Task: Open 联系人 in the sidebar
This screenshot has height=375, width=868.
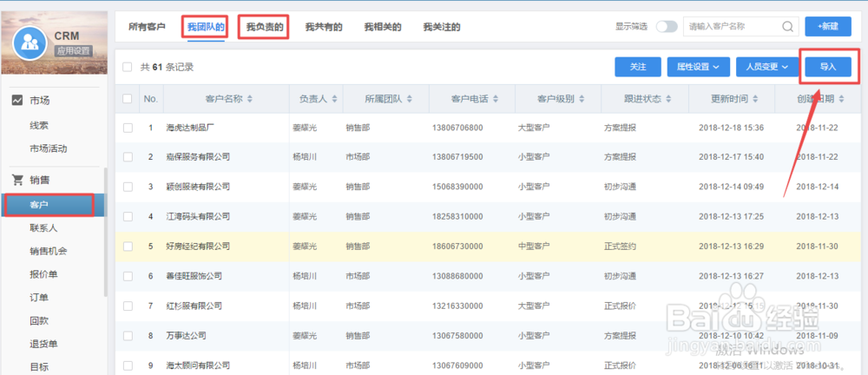Action: (x=43, y=227)
